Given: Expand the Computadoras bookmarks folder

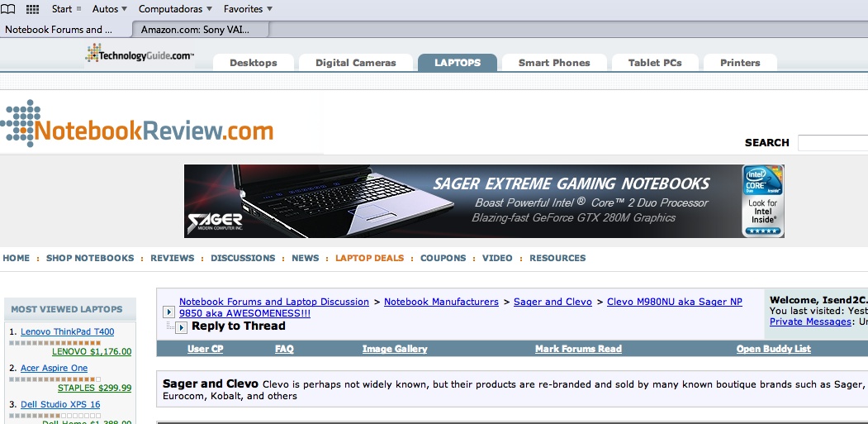Looking at the screenshot, I should click(x=175, y=9).
